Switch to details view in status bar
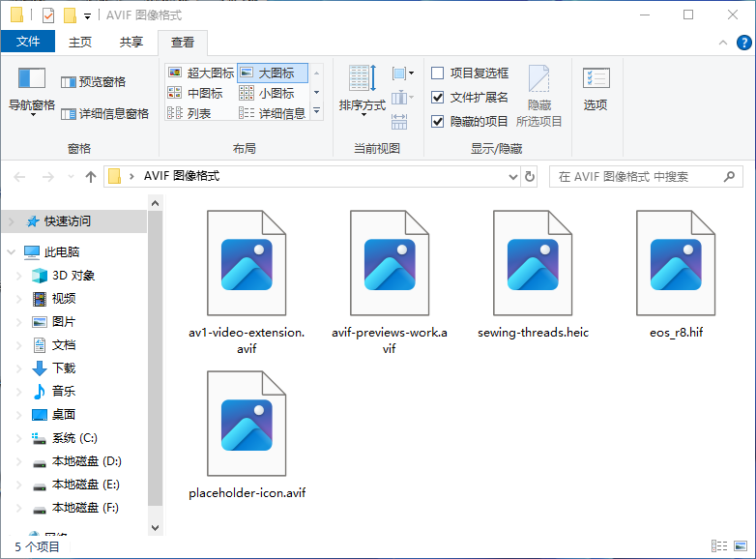This screenshot has height=559, width=756. click(719, 546)
